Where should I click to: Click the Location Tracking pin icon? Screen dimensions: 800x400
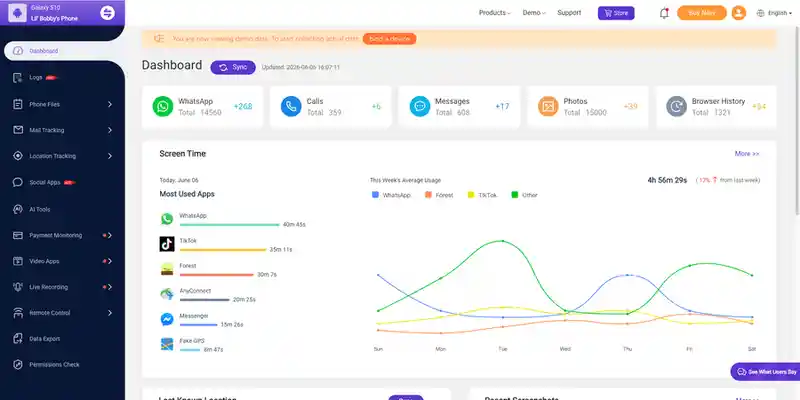pos(18,156)
